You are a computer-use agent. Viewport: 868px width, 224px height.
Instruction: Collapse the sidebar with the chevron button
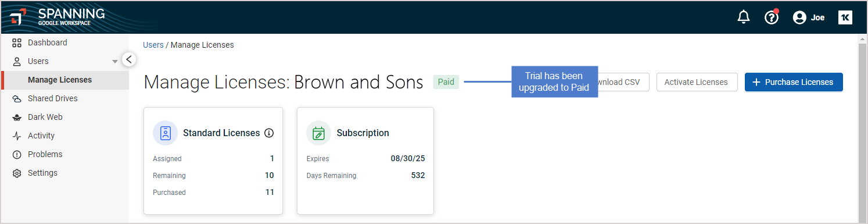(129, 59)
